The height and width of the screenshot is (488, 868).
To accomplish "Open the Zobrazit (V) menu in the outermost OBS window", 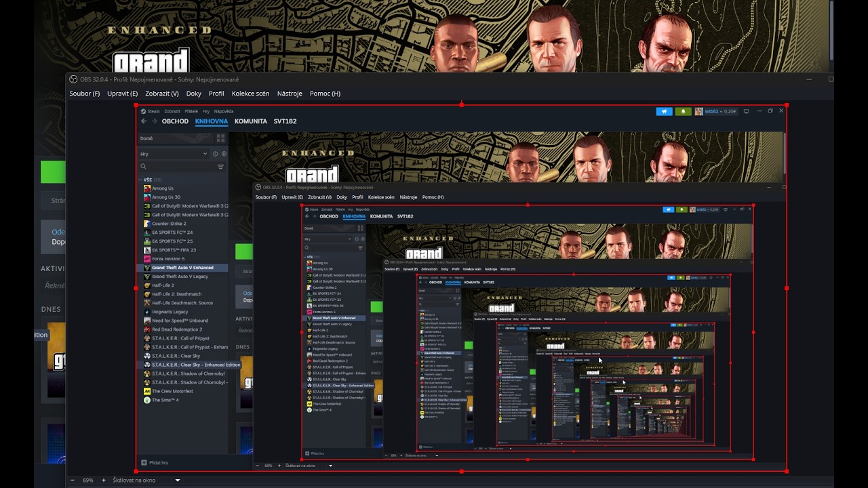I will click(x=162, y=94).
